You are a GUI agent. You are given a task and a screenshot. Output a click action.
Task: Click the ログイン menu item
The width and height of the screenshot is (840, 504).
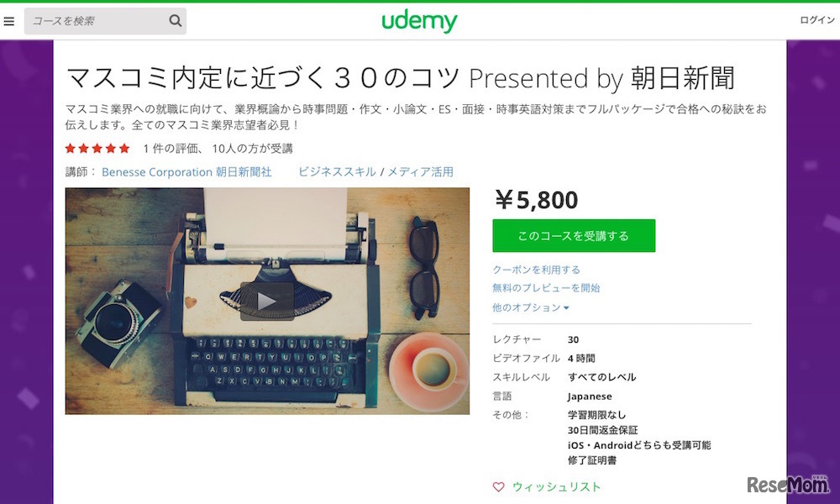(817, 20)
